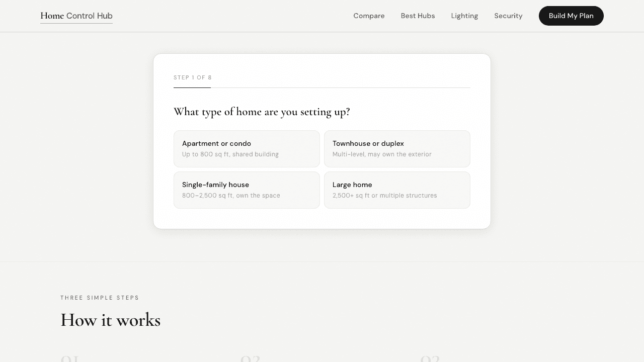Click the Step 1 of 8 label

click(193, 77)
